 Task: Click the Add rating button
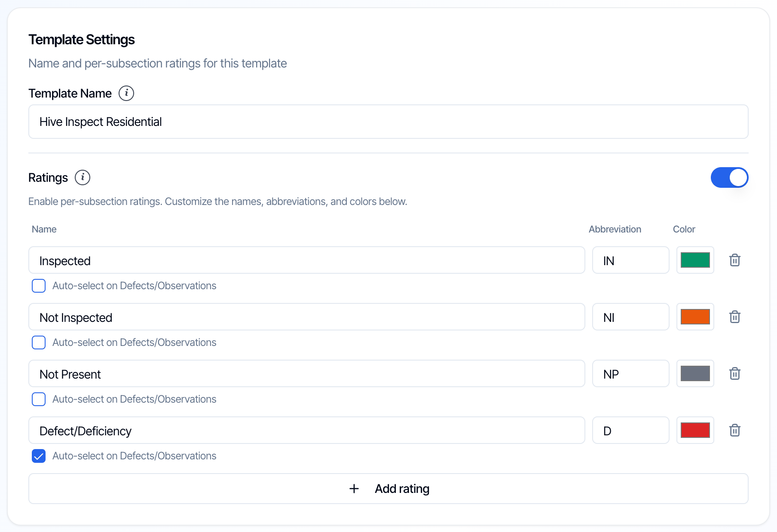click(388, 489)
